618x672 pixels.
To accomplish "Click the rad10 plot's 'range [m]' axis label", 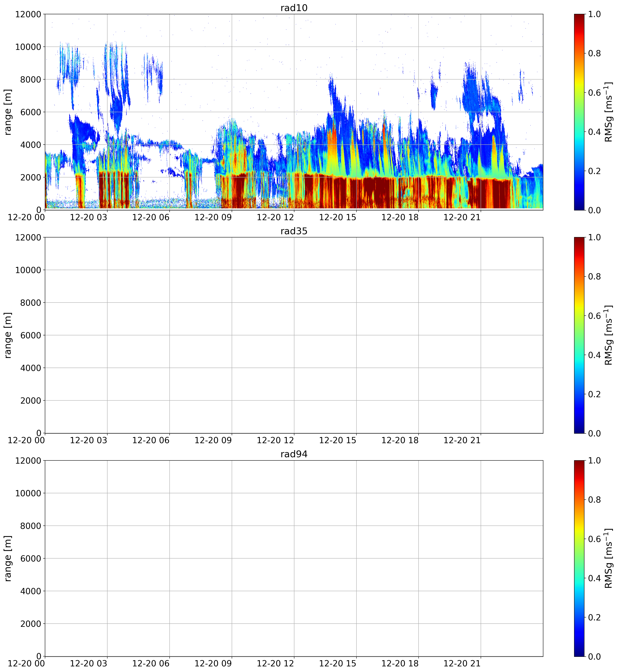I will pos(8,112).
